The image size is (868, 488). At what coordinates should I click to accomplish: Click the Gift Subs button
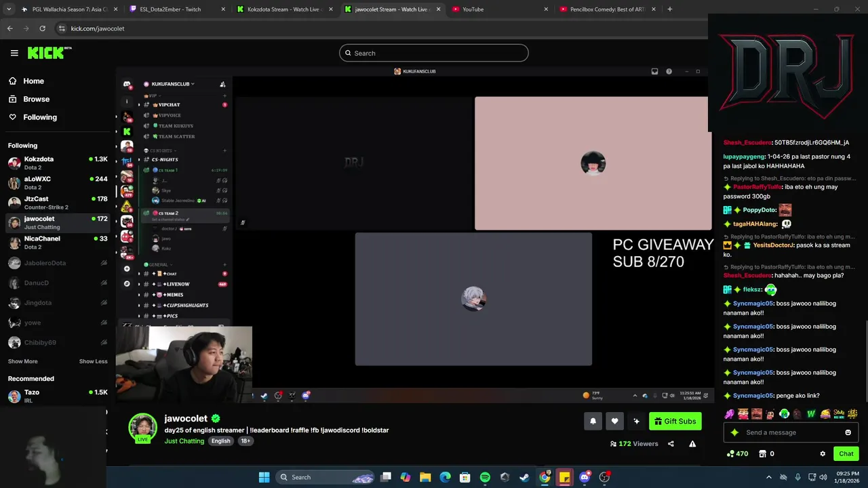coord(675,422)
